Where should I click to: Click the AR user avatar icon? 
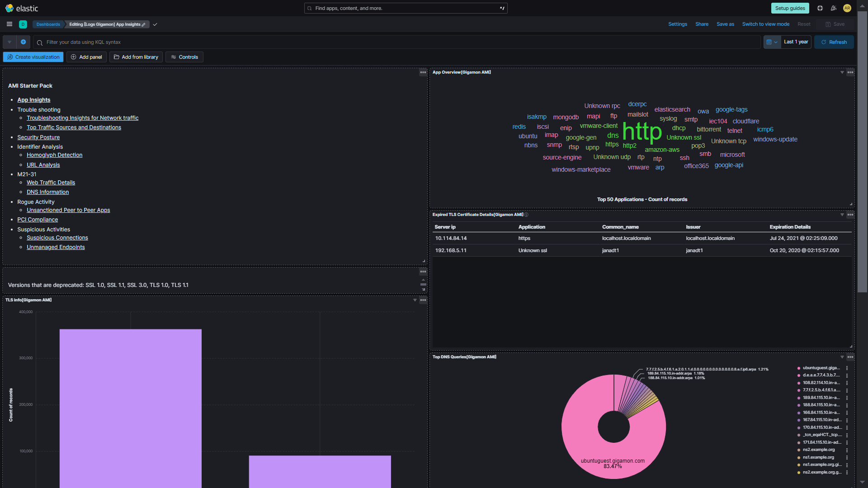tap(847, 8)
